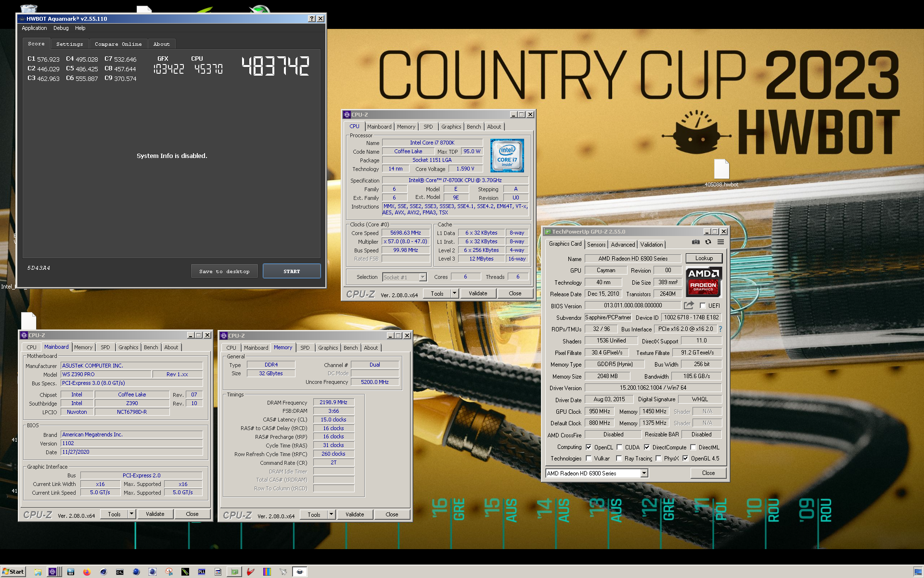Click the HWBOT bot taskbar icon
924x578 pixels.
(x=300, y=572)
